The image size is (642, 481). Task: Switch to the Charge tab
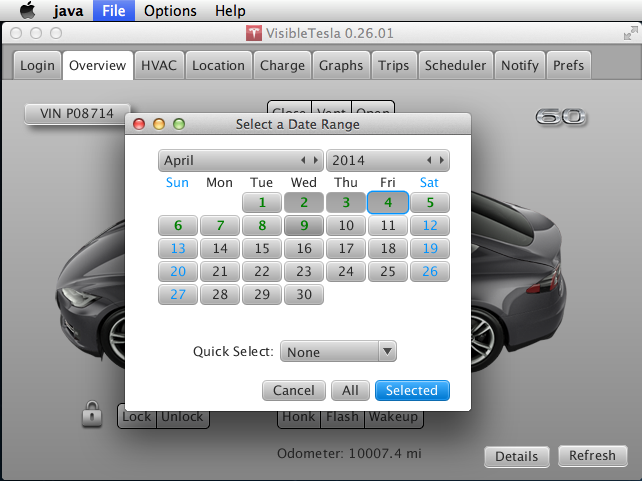coord(283,65)
